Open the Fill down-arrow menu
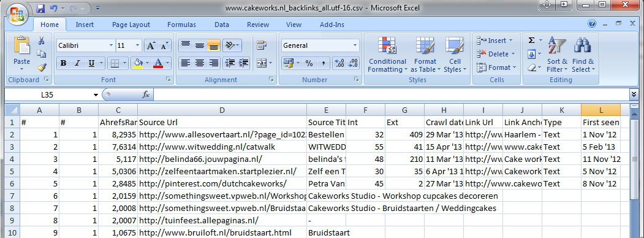The image size is (644, 238). coord(534,54)
